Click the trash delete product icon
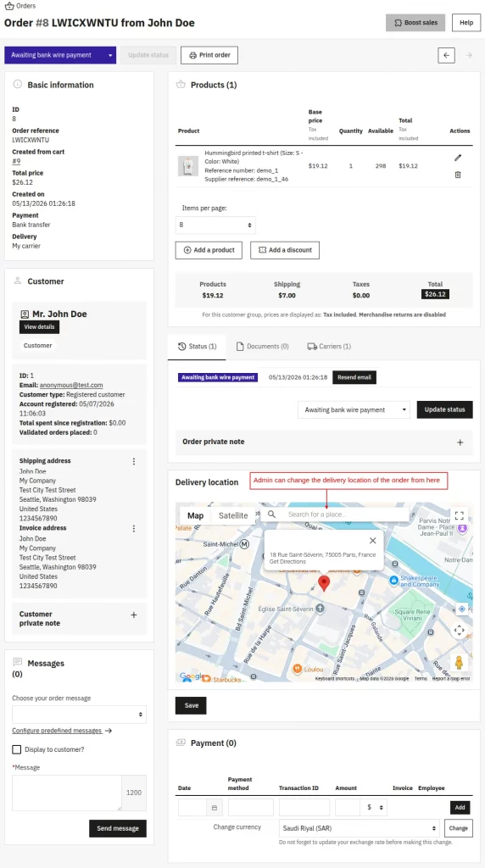Viewport: 485px width, 868px height. click(x=457, y=175)
